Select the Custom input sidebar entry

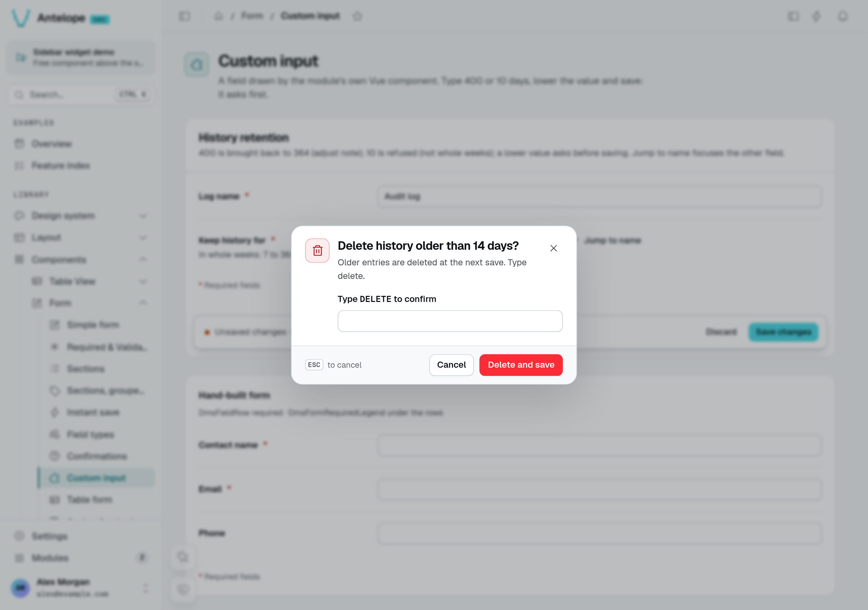96,478
